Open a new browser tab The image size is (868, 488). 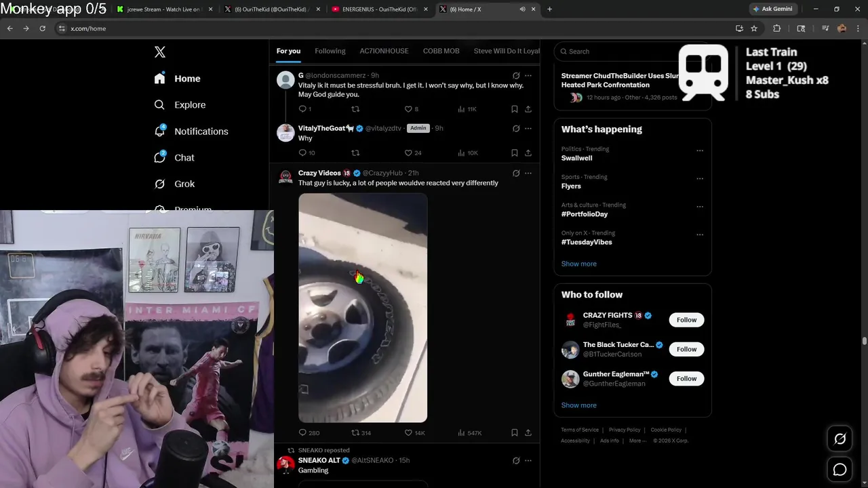pyautogui.click(x=549, y=9)
